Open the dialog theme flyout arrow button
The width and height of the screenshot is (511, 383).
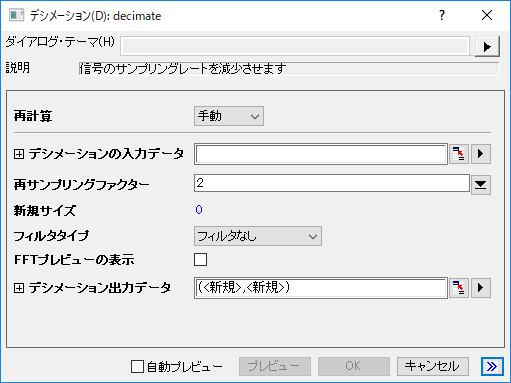[x=487, y=47]
